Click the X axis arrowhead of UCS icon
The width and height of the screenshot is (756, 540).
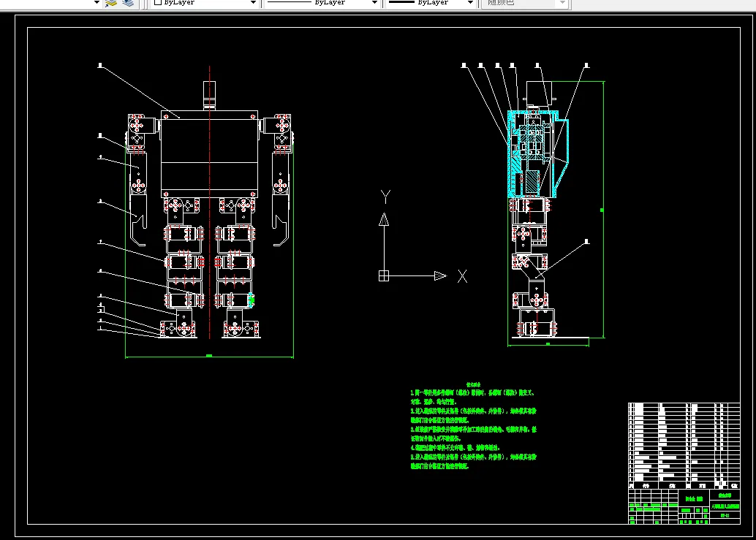tap(440, 276)
